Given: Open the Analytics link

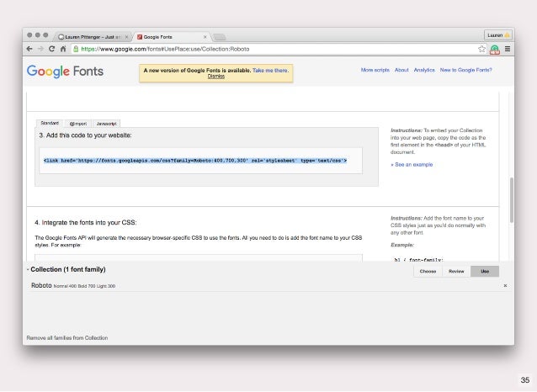Looking at the screenshot, I should [424, 70].
